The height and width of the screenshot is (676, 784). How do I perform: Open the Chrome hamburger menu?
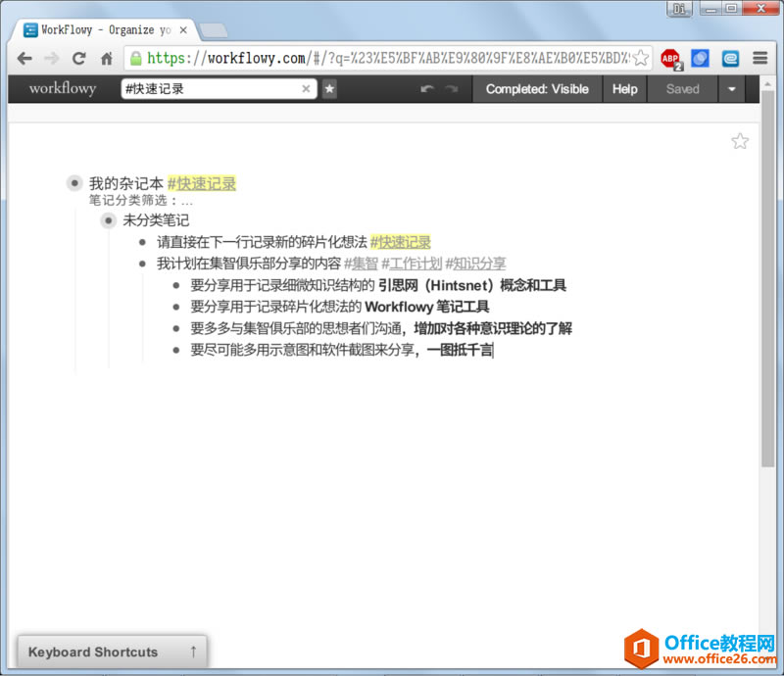(760, 58)
